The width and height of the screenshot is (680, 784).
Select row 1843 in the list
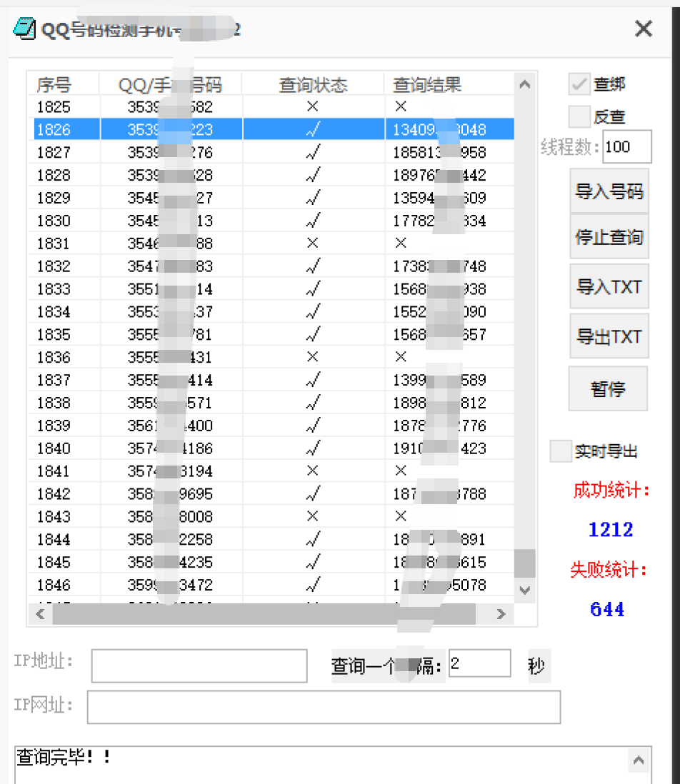[271, 516]
